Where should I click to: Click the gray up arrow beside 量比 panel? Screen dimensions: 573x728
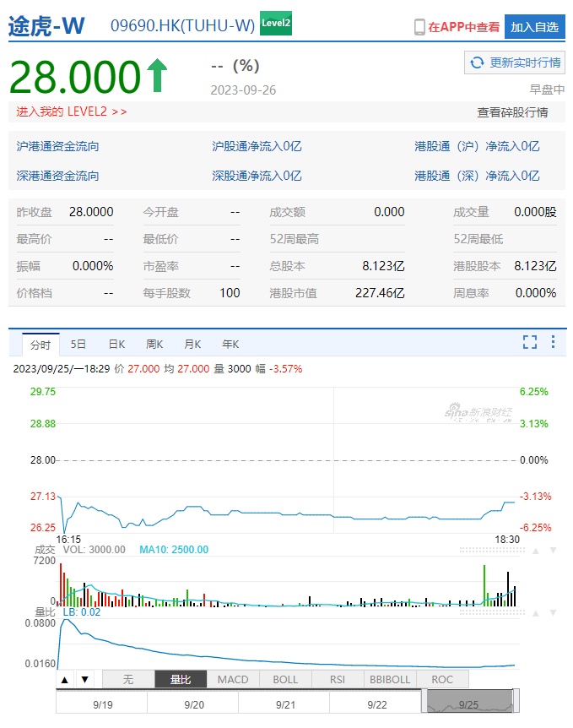point(536,613)
